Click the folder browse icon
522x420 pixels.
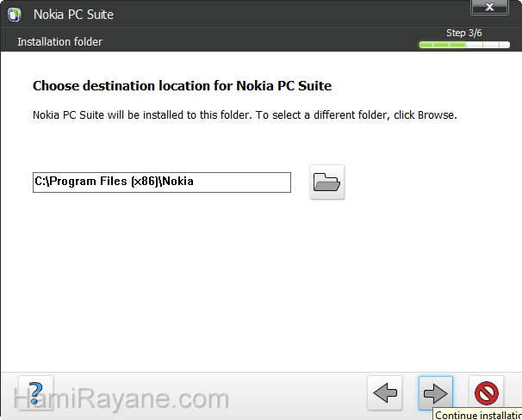click(x=326, y=182)
